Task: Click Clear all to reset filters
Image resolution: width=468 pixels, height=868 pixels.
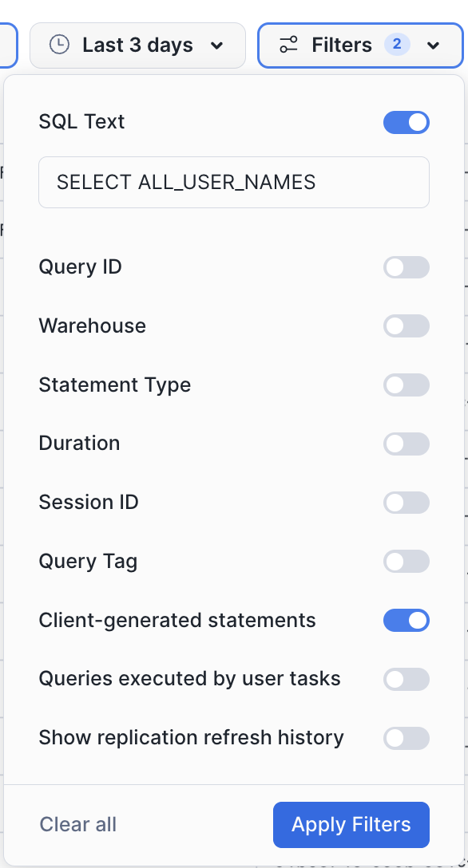Action: click(77, 824)
